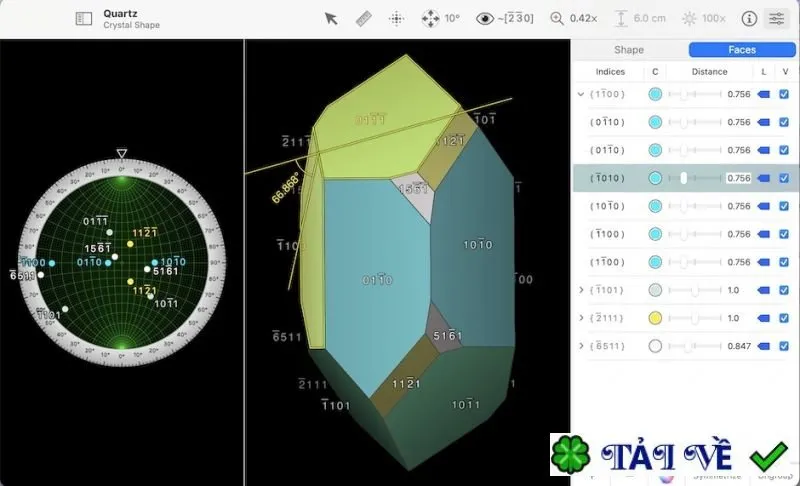Select the arrow pointer tool
The width and height of the screenshot is (800, 486).
coord(331,19)
